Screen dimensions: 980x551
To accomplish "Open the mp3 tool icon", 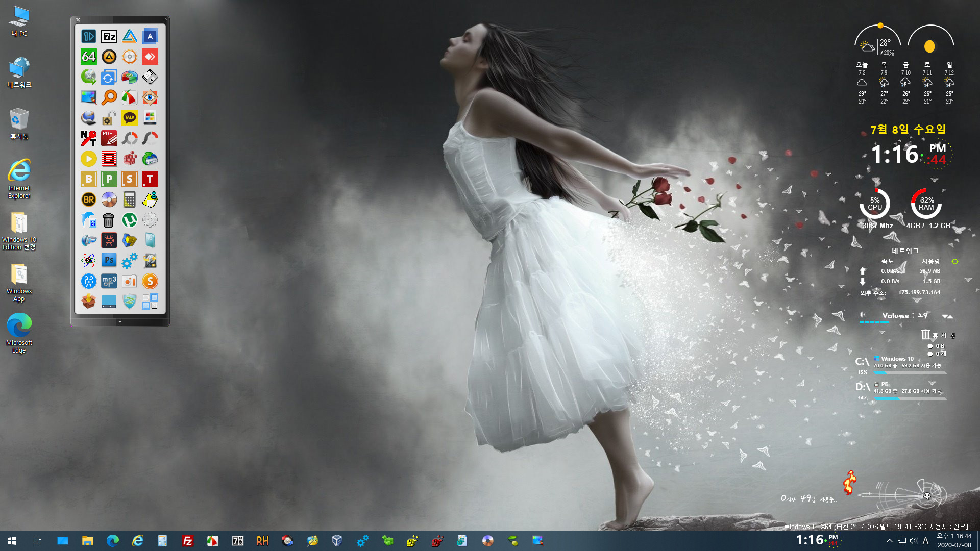I will pyautogui.click(x=109, y=281).
